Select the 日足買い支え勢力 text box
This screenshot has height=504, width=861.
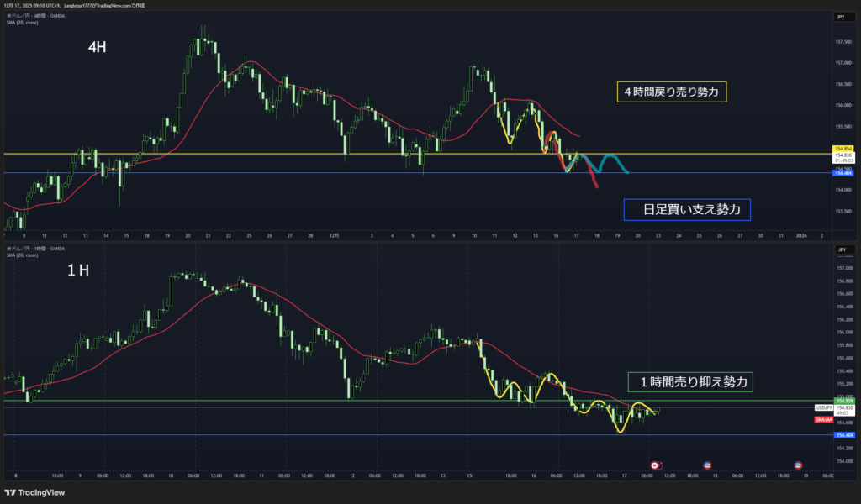[687, 209]
